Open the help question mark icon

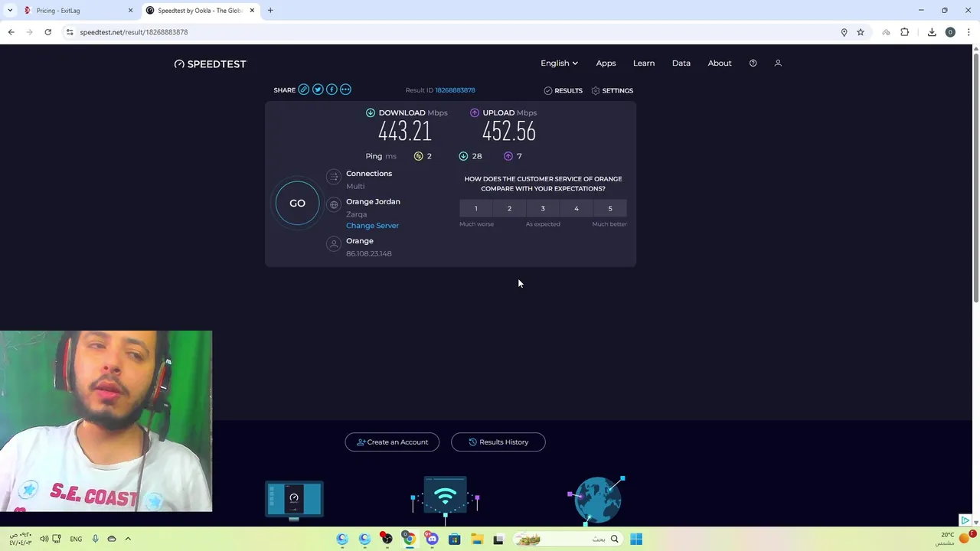point(753,63)
